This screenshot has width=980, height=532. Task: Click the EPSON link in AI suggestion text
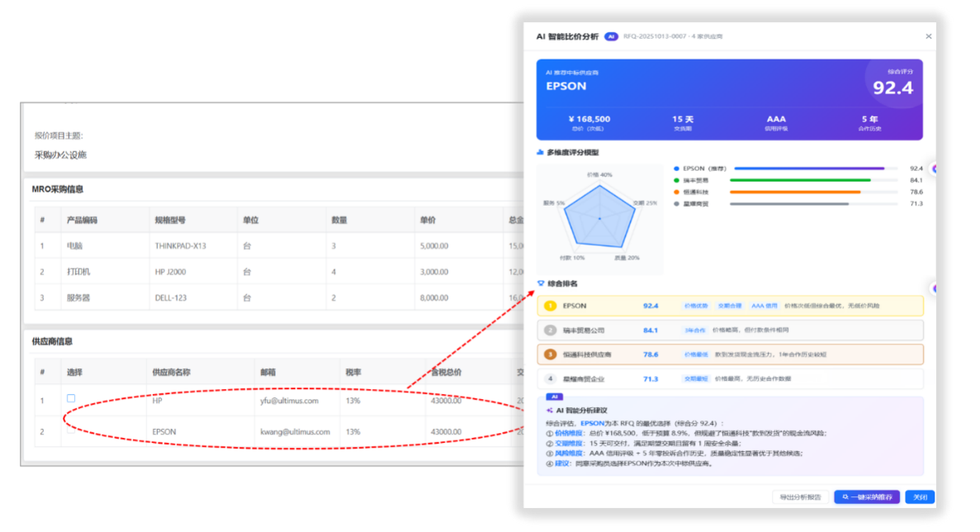tap(593, 423)
